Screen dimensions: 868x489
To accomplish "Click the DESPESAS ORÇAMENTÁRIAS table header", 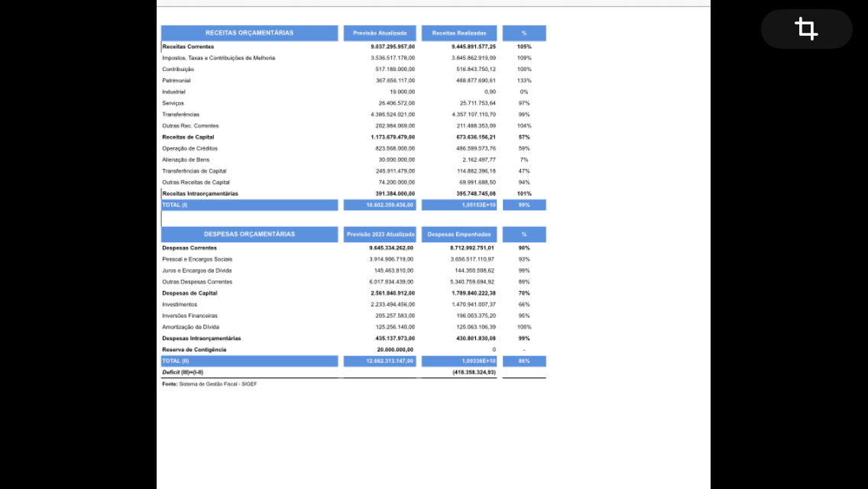I will [249, 234].
